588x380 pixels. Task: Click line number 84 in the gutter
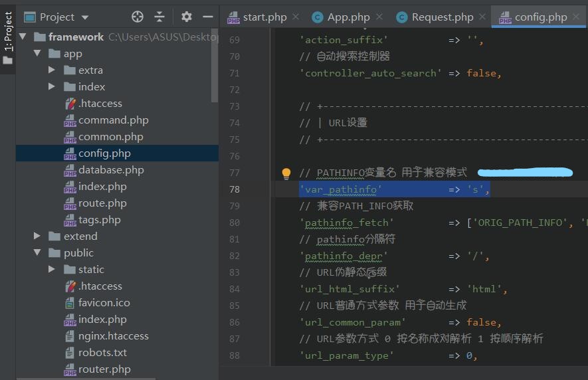pyautogui.click(x=235, y=289)
